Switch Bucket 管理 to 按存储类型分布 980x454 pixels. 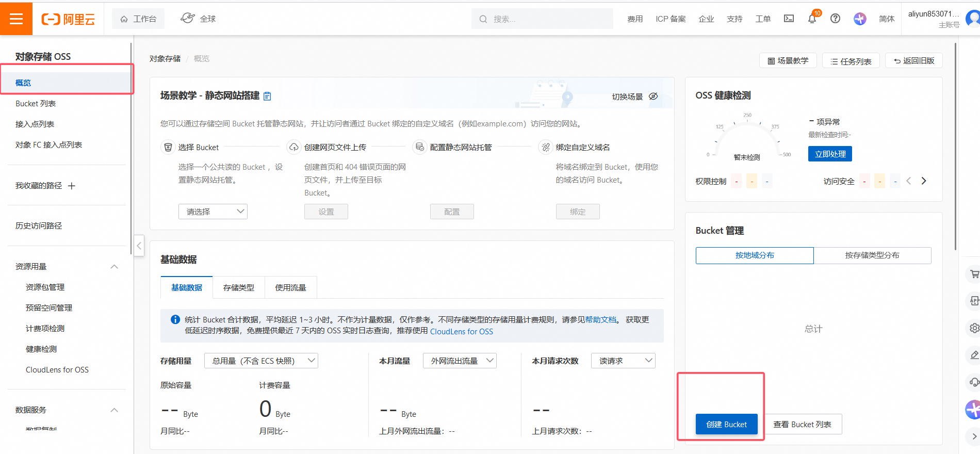(x=872, y=255)
